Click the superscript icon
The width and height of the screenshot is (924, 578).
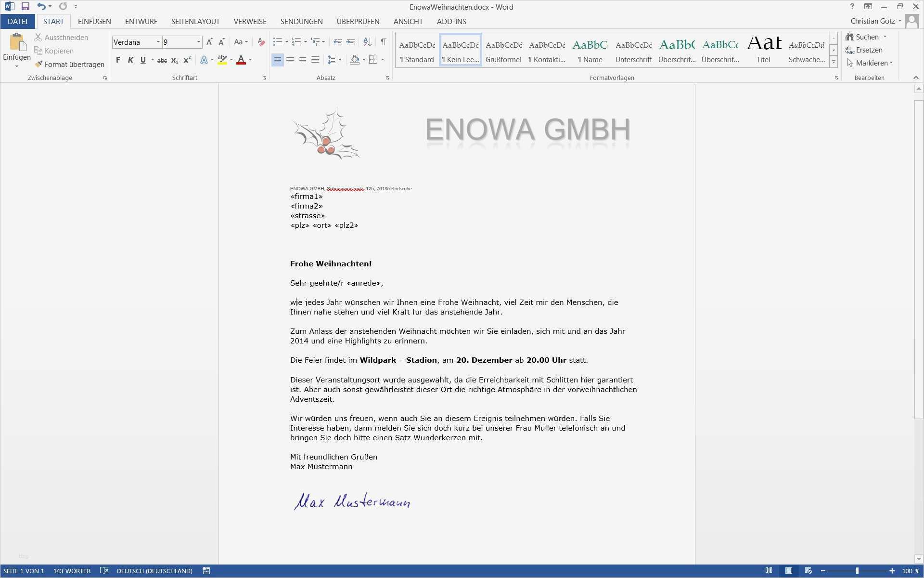(187, 60)
